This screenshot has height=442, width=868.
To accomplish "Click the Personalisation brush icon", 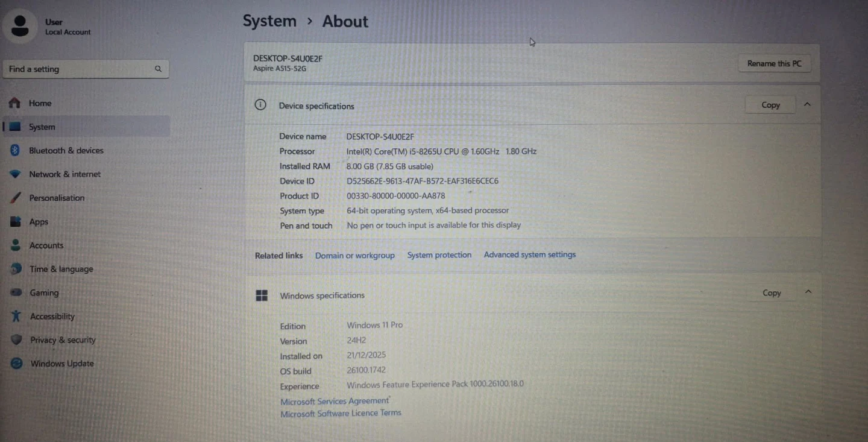I will click(16, 198).
